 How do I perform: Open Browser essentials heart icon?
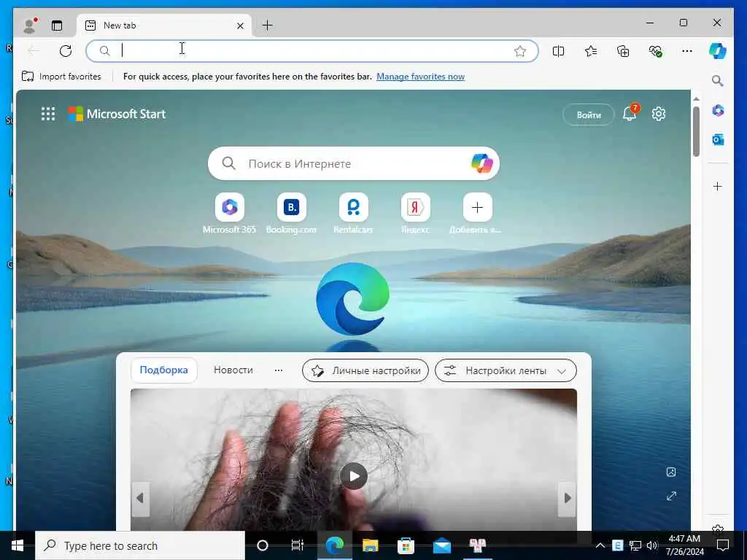(x=656, y=51)
